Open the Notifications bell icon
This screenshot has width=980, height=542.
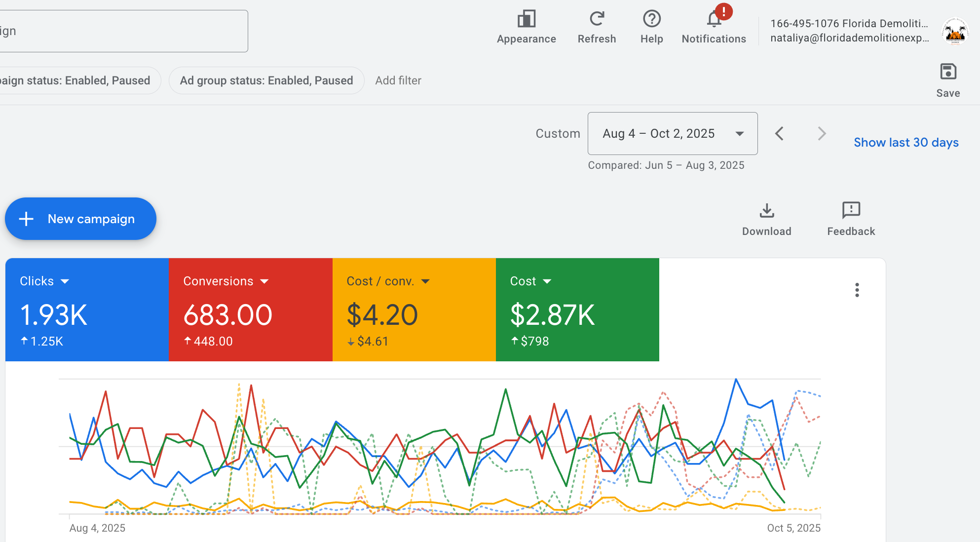pyautogui.click(x=714, y=20)
